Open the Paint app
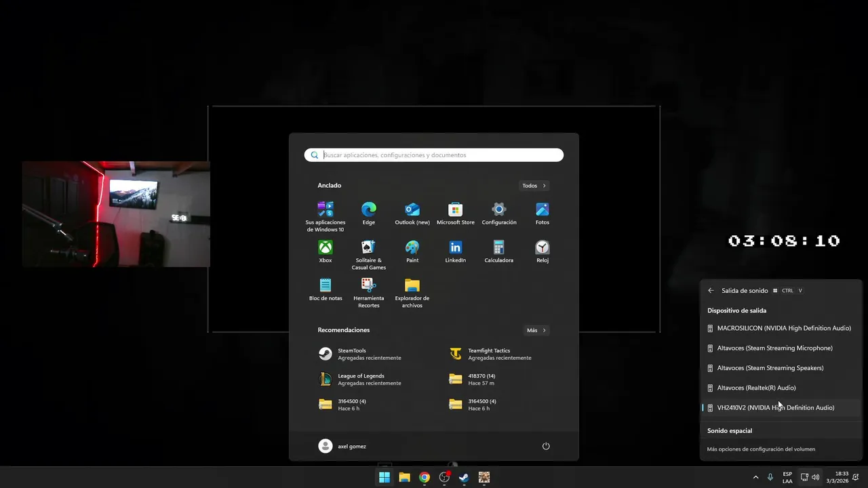This screenshot has width=868, height=488. pos(412,251)
